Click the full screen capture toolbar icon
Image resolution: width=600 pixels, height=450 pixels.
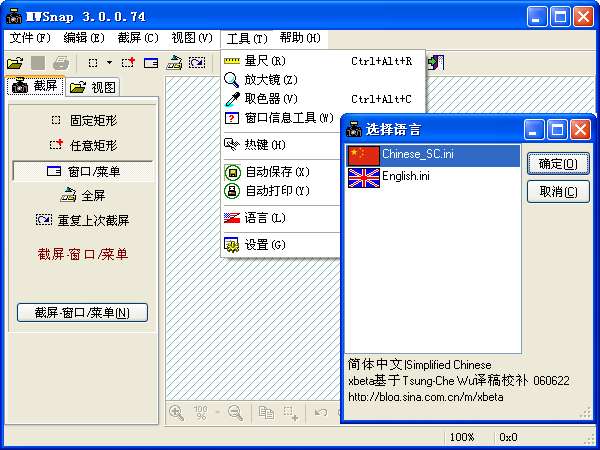pos(174,63)
